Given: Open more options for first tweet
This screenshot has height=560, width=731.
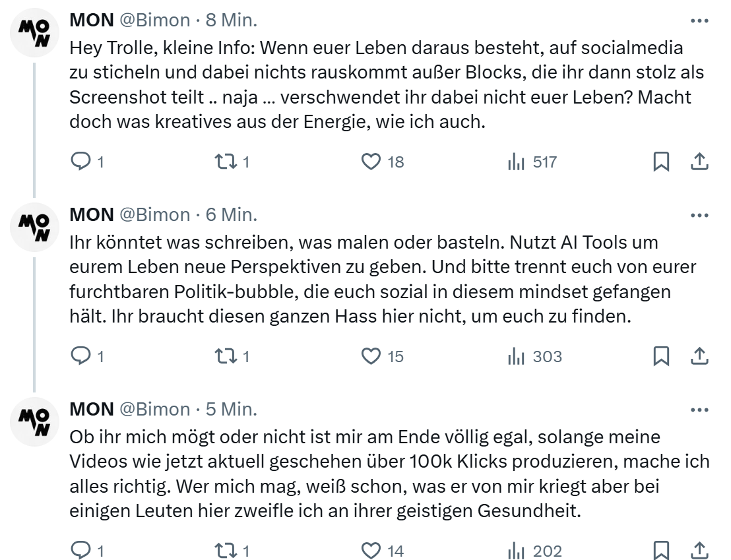Looking at the screenshot, I should [699, 20].
